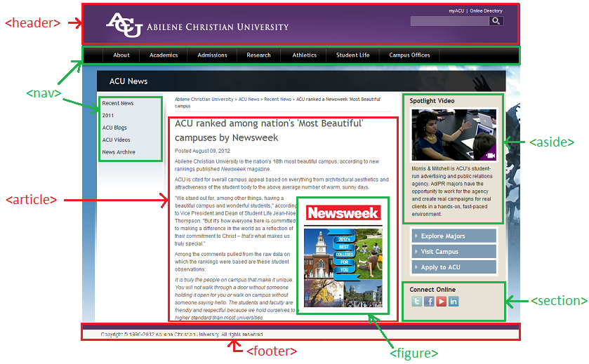Click the ACU logo in the header
The height and width of the screenshot is (364, 589).
124,25
